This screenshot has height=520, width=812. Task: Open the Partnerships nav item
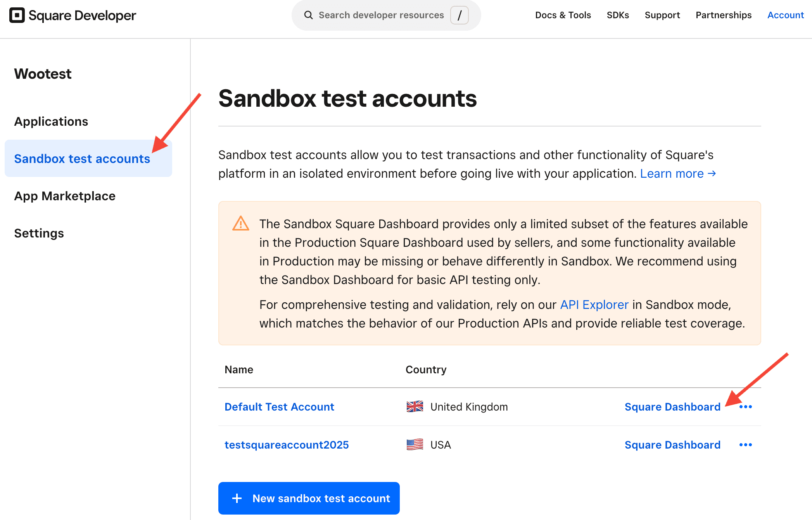click(x=724, y=15)
